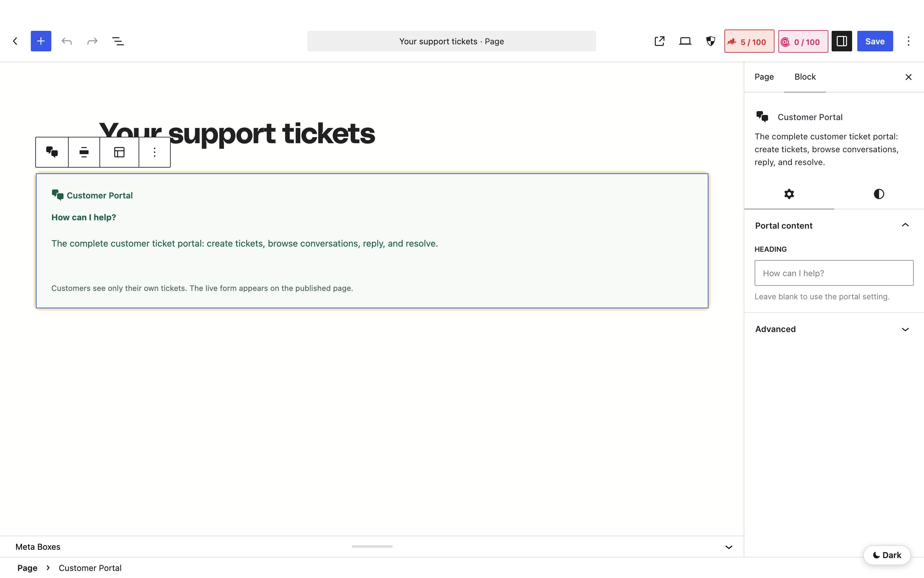The image size is (924, 578).
Task: Select the 'Your support tickets' page title
Action: [237, 134]
